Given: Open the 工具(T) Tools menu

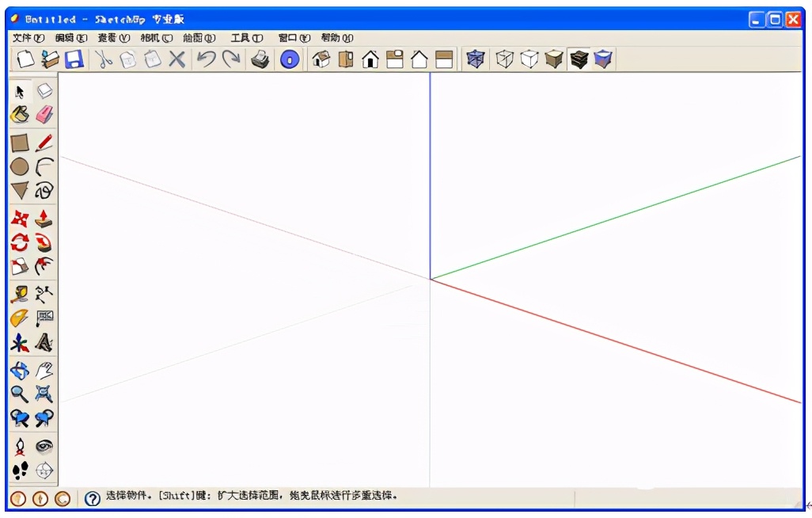Looking at the screenshot, I should point(247,38).
